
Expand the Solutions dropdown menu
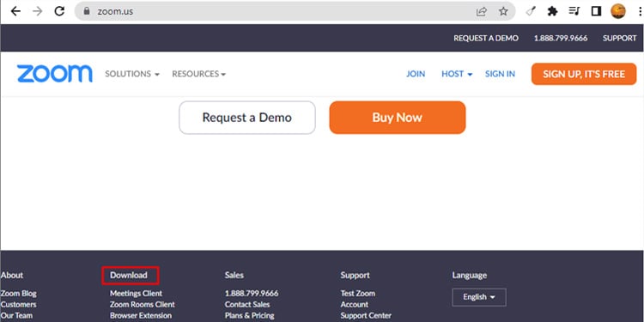132,74
